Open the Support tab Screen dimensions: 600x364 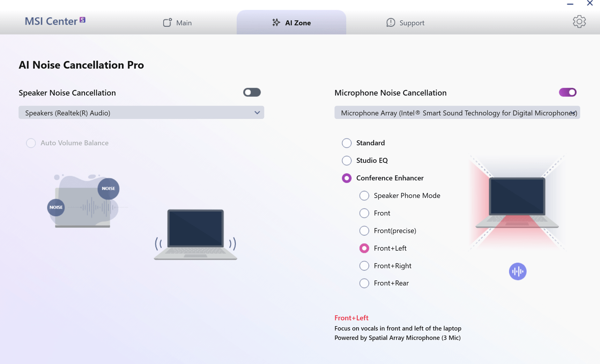point(411,23)
